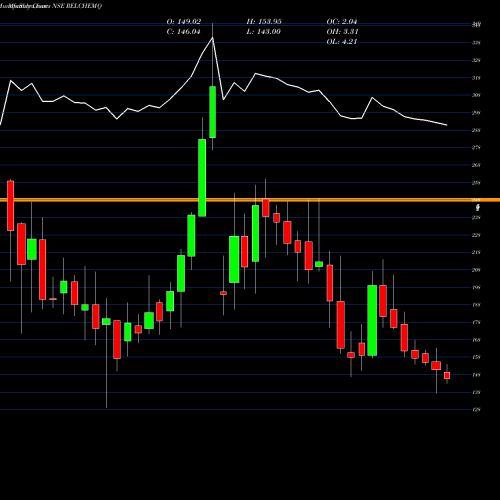Select the low price text L: 143.00
Image resolution: width=500 pixels, height=500 pixels.
point(264,32)
